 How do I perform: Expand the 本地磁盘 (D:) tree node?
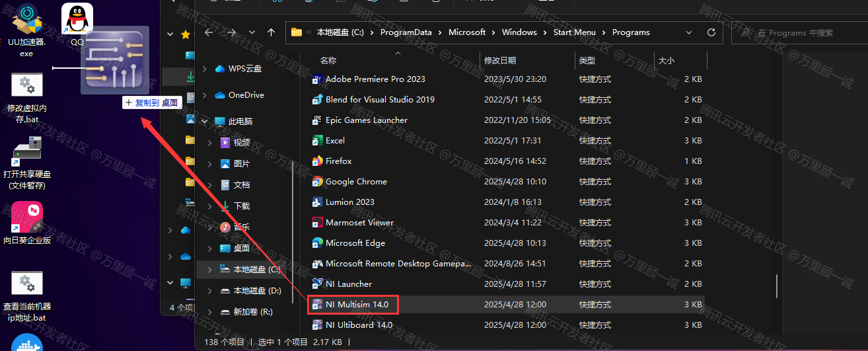[x=210, y=291]
